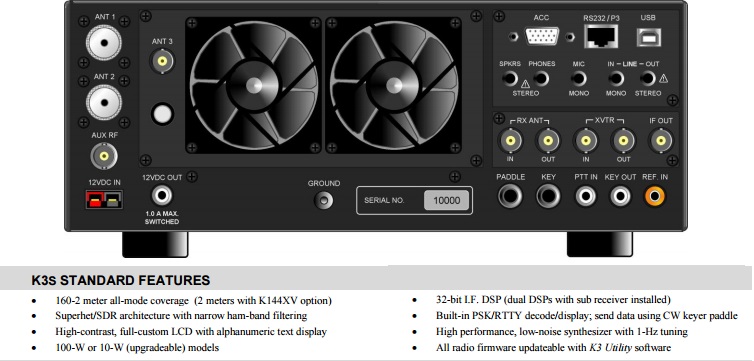The height and width of the screenshot is (361, 754).
Task: Click the MIC mono jack
Action: [x=579, y=78]
